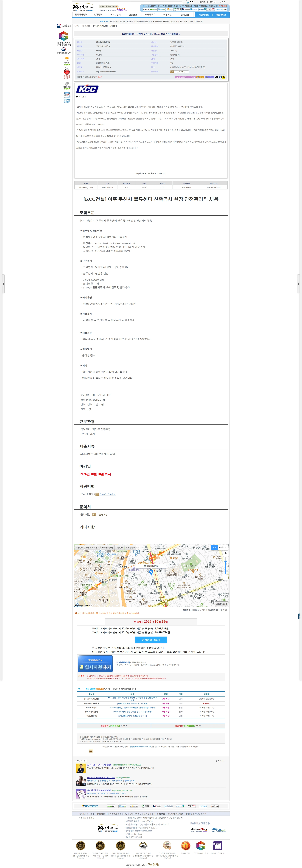This screenshot has width=302, height=868.
Task: Click the 서진건설(주) 신축건물 posting link
Action: click(132, 716)
